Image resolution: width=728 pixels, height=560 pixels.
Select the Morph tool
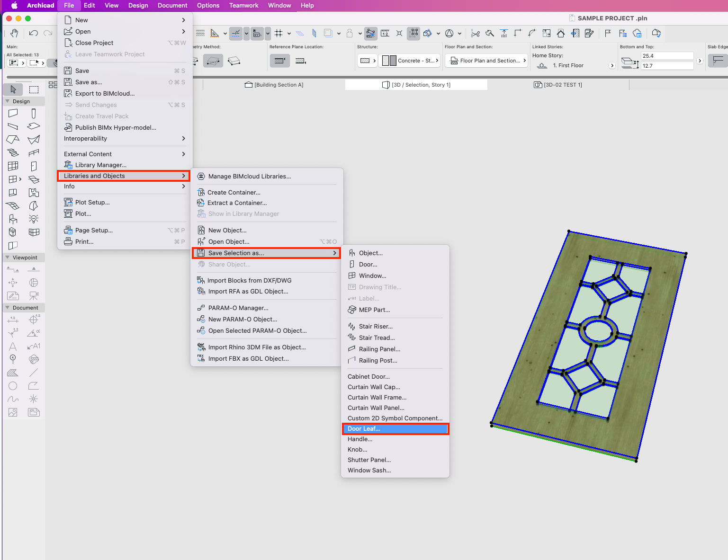34,206
